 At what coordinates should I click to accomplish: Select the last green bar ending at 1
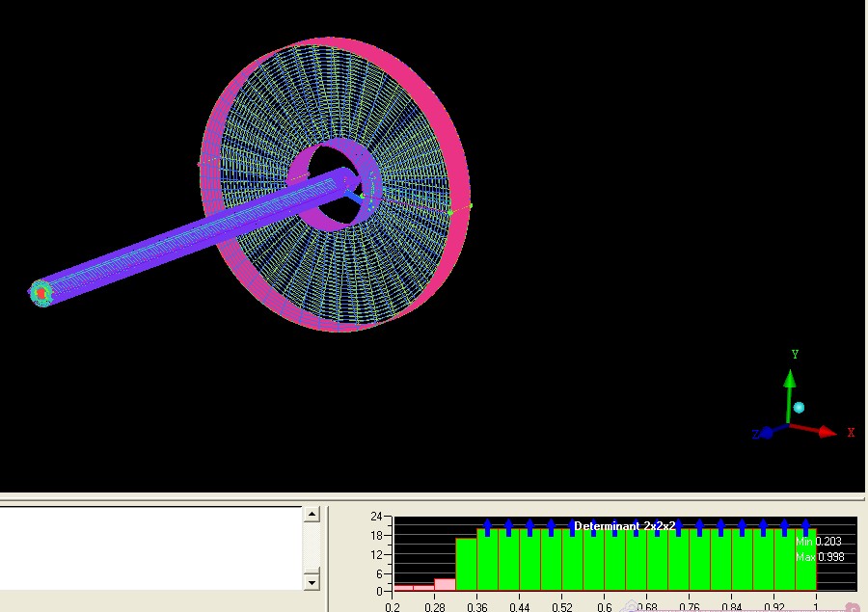pyautogui.click(x=805, y=561)
